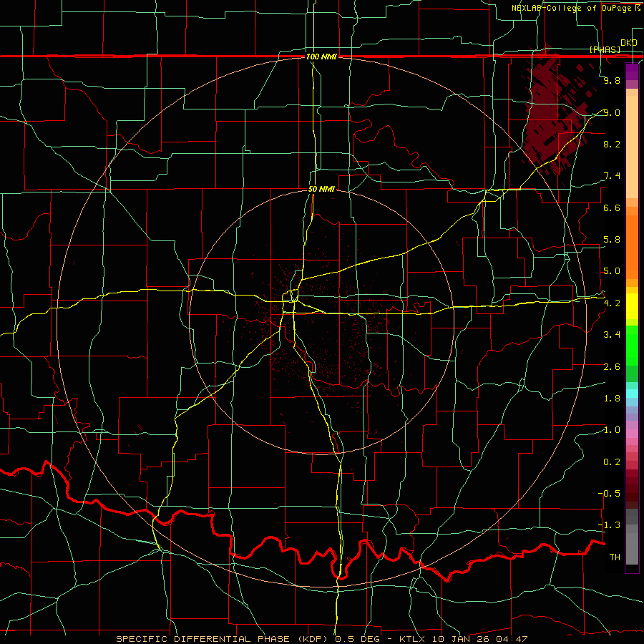644x644 pixels.
Task: Click the 100 NMI range ring label
Action: pyautogui.click(x=321, y=57)
